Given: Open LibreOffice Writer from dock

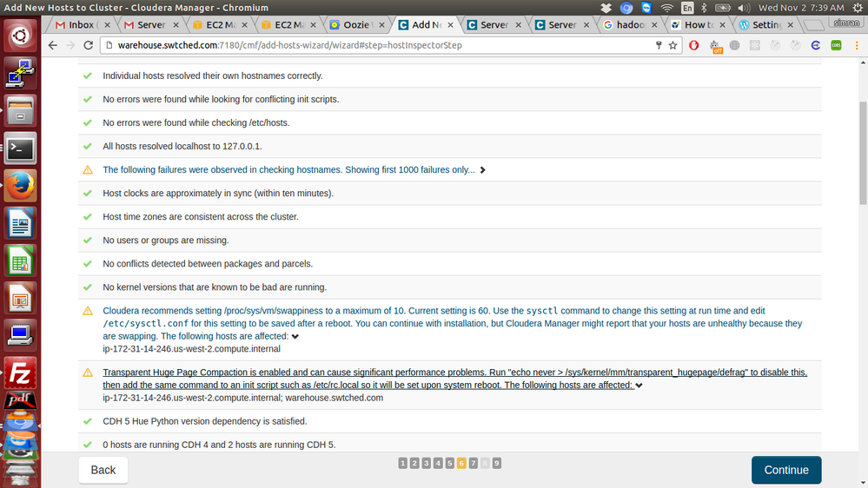Looking at the screenshot, I should point(20,223).
